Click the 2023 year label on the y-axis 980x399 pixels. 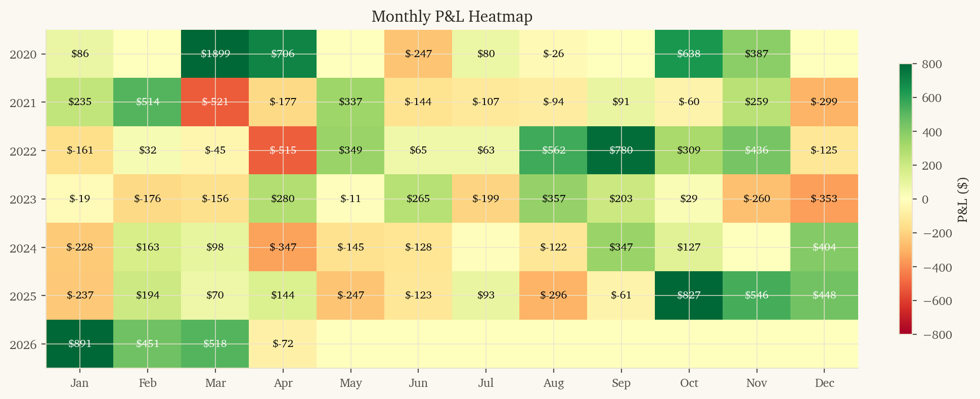point(23,199)
